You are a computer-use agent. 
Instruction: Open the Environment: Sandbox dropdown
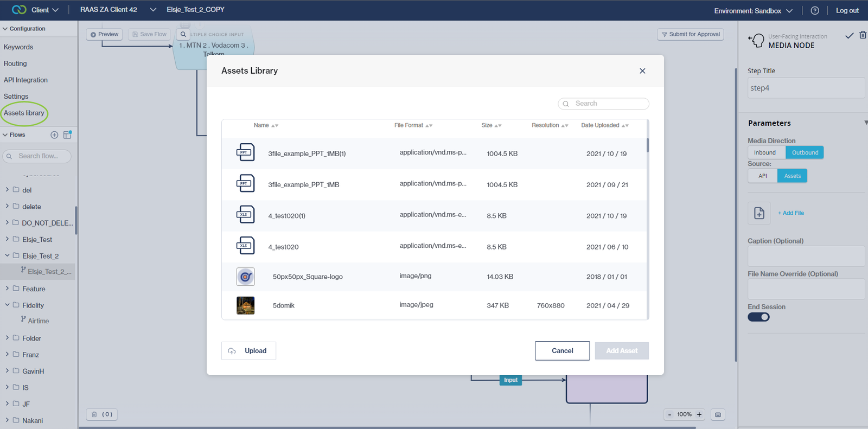pos(753,11)
